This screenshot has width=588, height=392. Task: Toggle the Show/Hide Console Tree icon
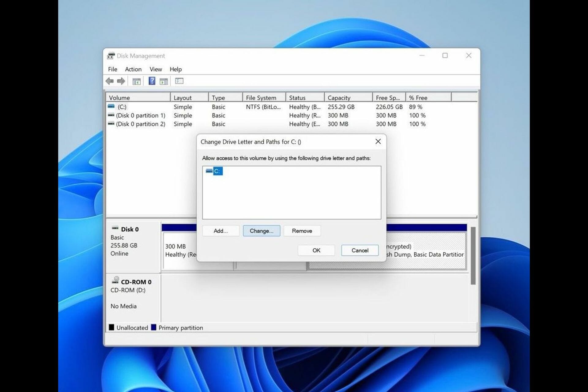pos(136,81)
